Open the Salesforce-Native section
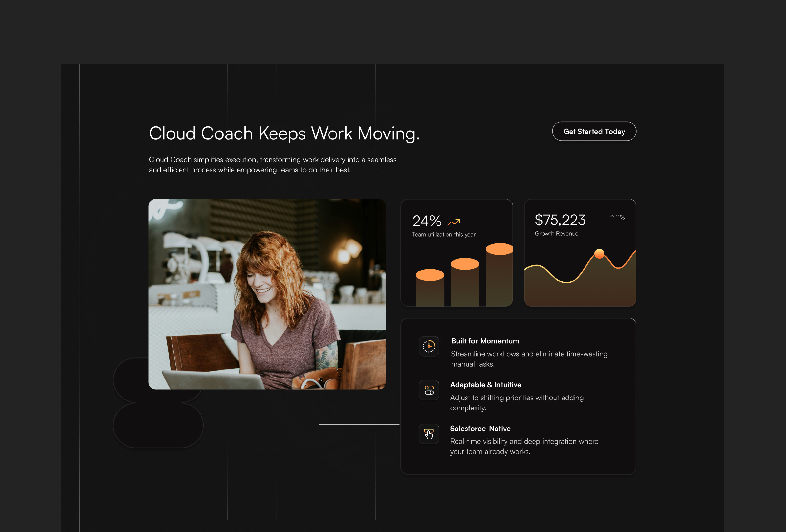 tap(480, 428)
